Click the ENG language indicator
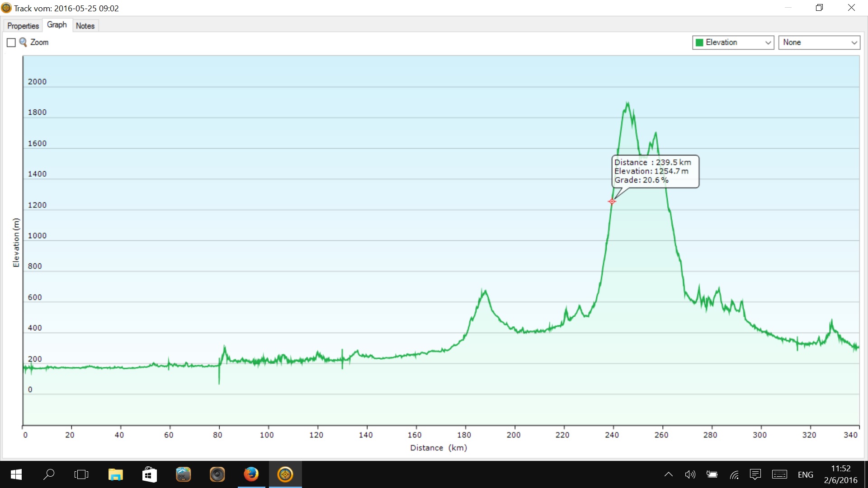This screenshot has height=488, width=868. point(805,474)
